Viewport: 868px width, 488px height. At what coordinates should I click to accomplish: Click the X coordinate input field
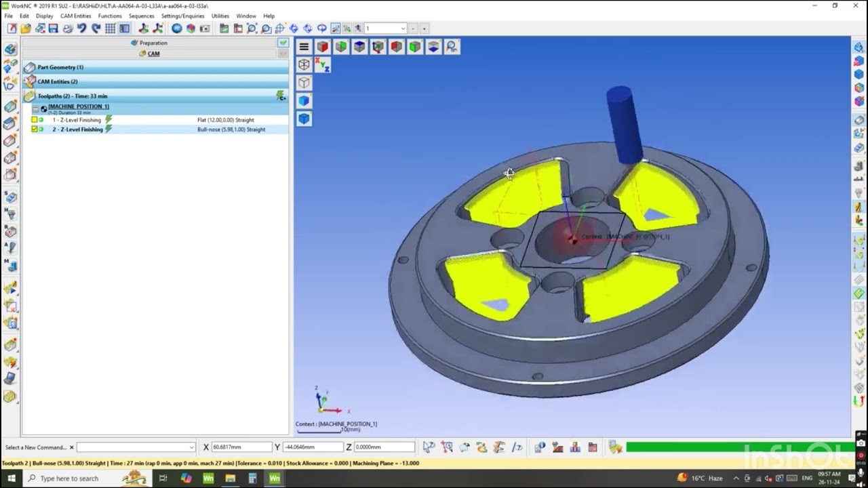tap(241, 447)
